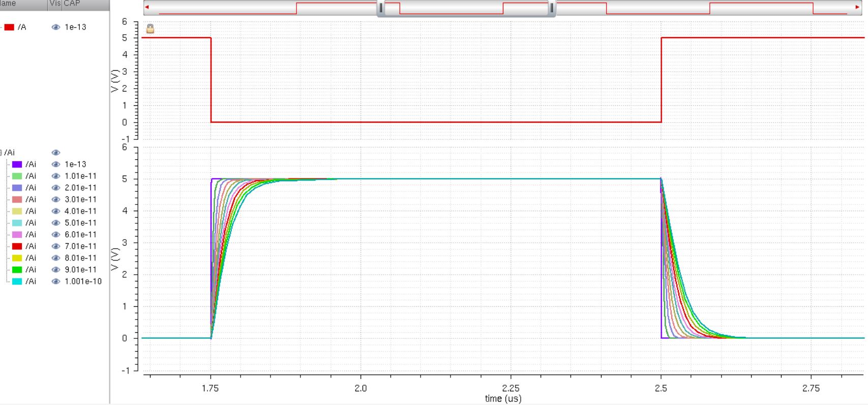Select the /Ai group name row

10,153
